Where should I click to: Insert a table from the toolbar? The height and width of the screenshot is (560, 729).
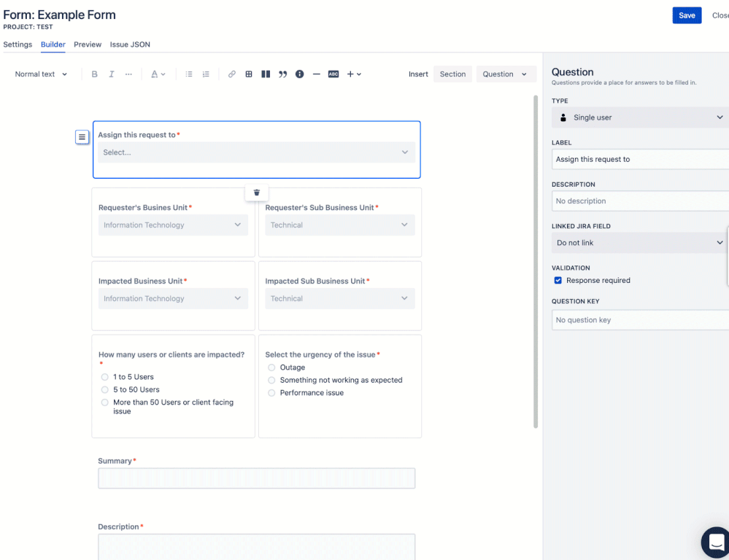pos(250,74)
